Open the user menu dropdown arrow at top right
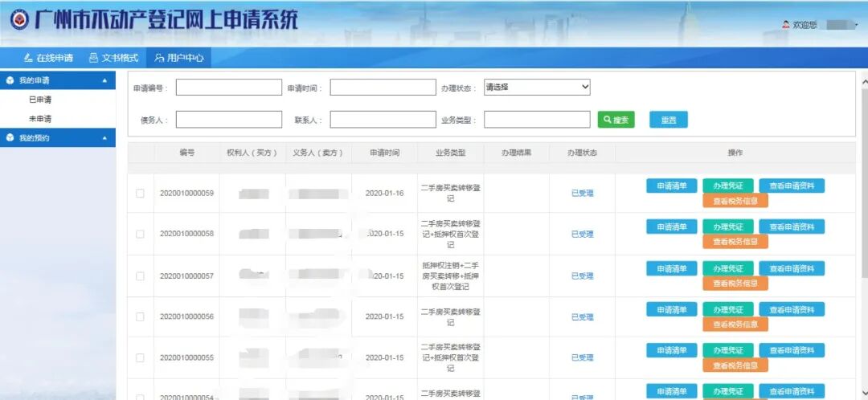This screenshot has width=868, height=400. pyautogui.click(x=856, y=25)
